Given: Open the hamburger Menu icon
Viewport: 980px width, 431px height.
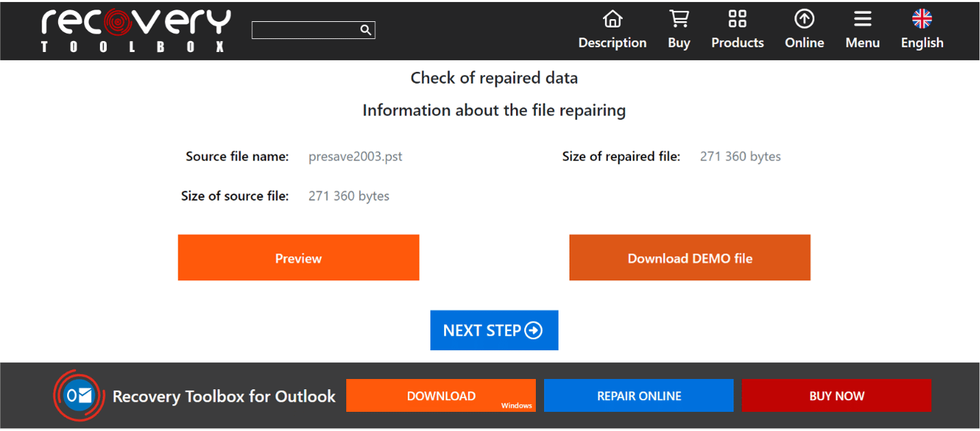Looking at the screenshot, I should 862,19.
